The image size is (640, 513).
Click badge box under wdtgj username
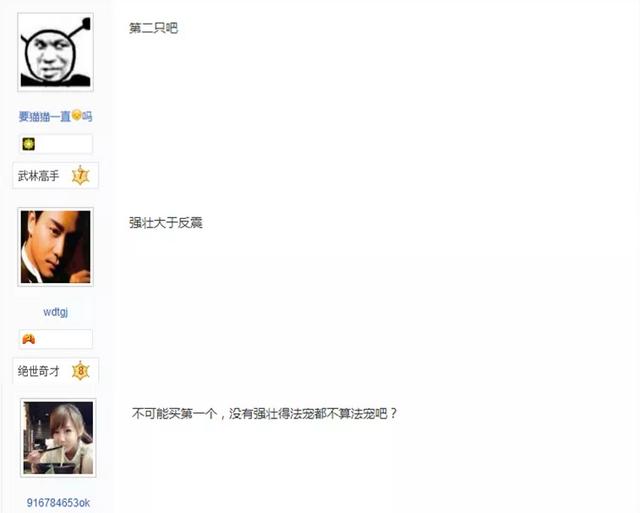pos(56,339)
